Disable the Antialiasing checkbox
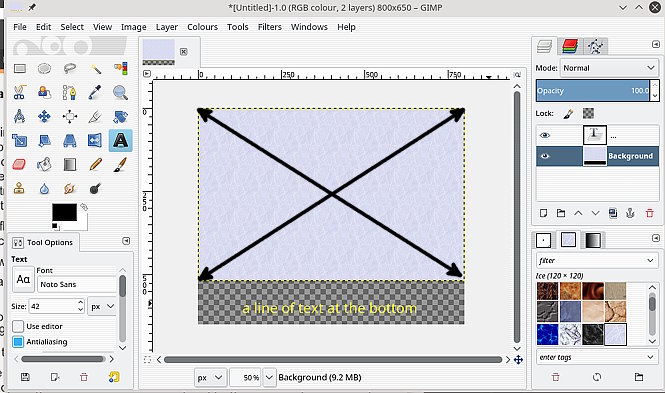The width and height of the screenshot is (665, 393). [18, 342]
